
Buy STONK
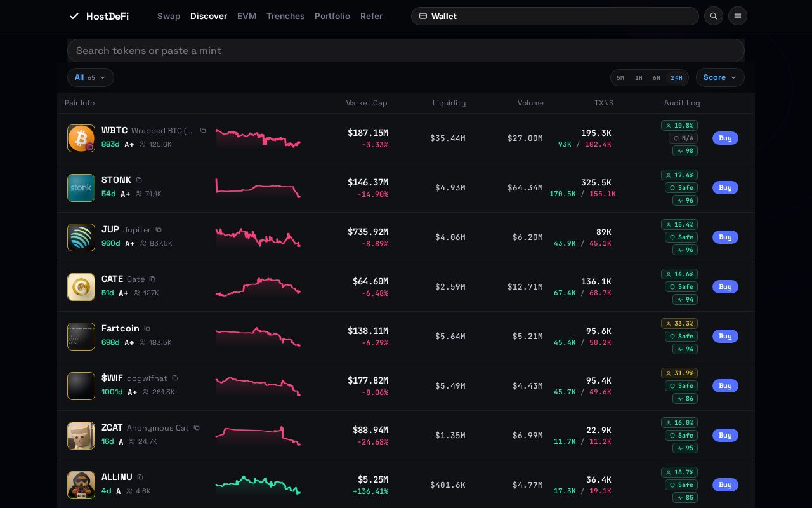click(x=725, y=187)
